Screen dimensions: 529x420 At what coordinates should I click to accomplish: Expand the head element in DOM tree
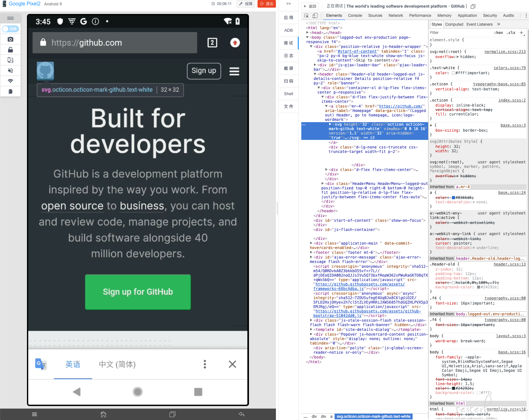(x=307, y=32)
